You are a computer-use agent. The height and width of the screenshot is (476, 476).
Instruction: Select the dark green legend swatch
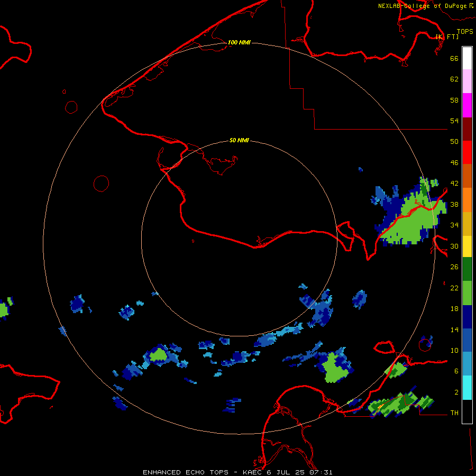click(x=467, y=269)
